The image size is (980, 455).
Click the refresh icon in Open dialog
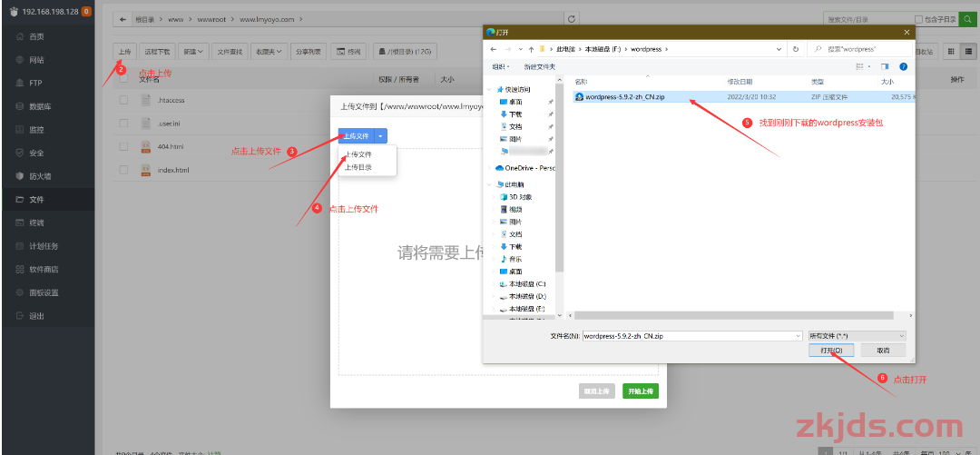(796, 49)
